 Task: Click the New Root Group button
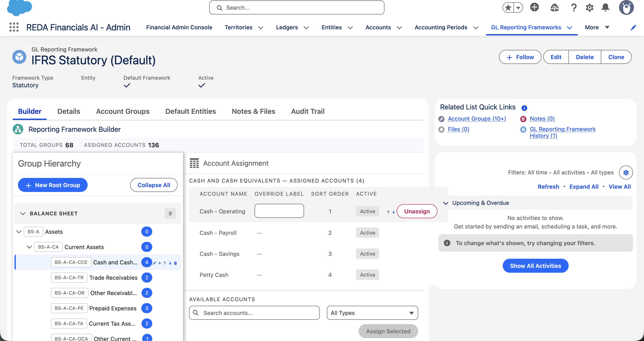coord(53,185)
